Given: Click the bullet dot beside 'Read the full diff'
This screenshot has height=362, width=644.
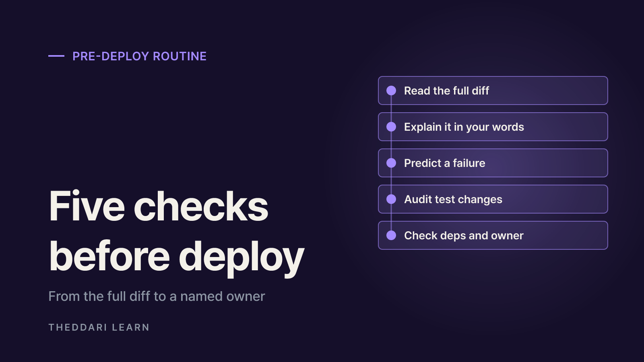Looking at the screenshot, I should (x=391, y=90).
